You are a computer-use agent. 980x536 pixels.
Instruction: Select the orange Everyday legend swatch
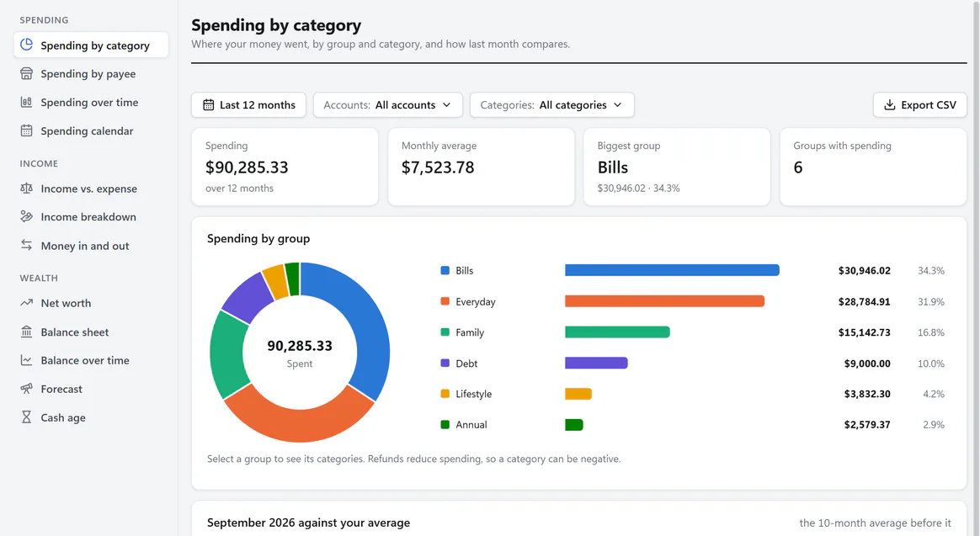(445, 301)
